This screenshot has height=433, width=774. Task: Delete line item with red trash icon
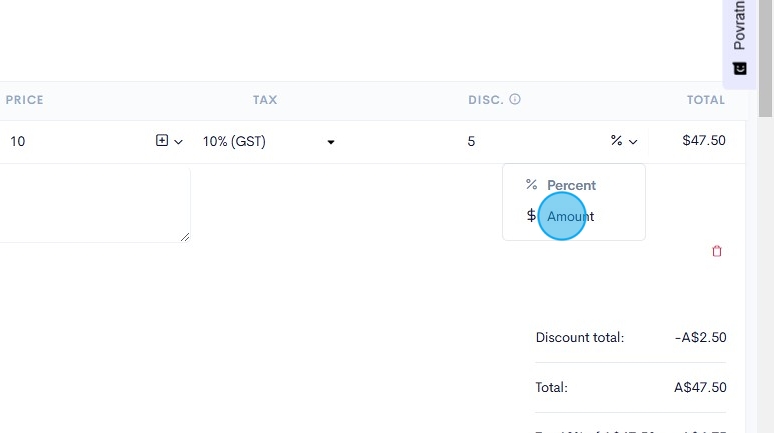coord(716,251)
